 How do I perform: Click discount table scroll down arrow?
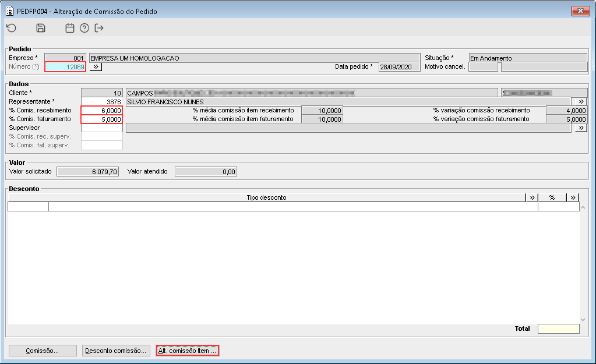[583, 320]
